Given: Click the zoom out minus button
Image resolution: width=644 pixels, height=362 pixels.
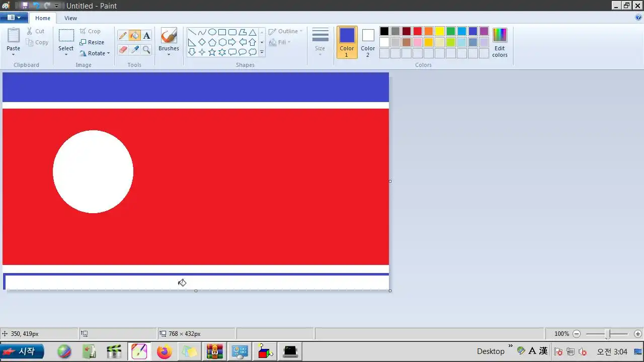Looking at the screenshot, I should point(577,334).
